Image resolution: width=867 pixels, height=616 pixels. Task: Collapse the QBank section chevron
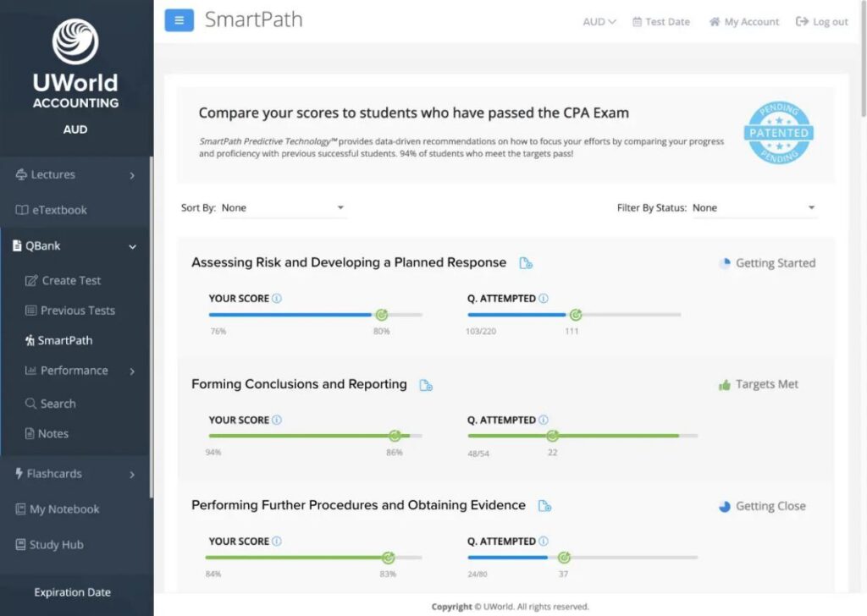point(133,246)
